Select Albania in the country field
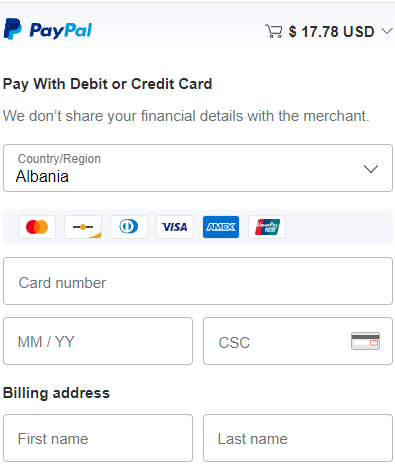Viewport: 395px width, 464px height. [42, 176]
